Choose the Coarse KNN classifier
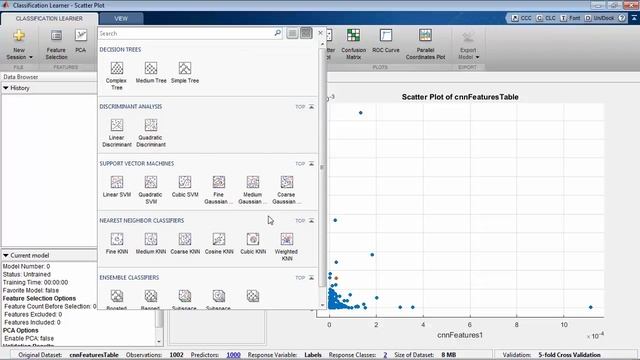This screenshot has width=640, height=360. pos(185,244)
